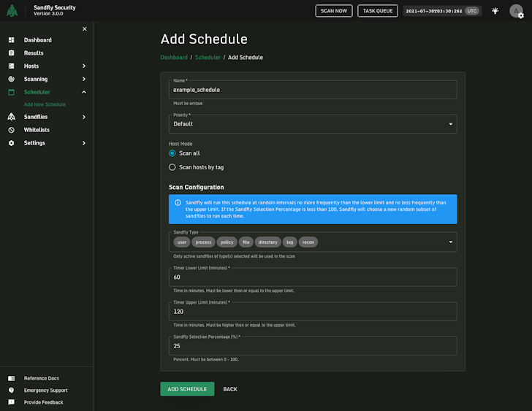Click the file sandfly type chip
Viewport: 532px width, 411px height.
(246, 242)
